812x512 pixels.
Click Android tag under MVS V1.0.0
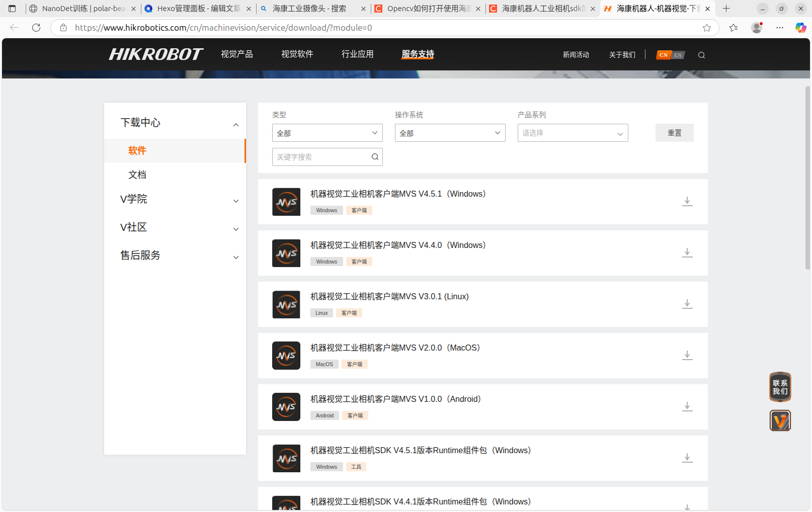click(x=325, y=415)
